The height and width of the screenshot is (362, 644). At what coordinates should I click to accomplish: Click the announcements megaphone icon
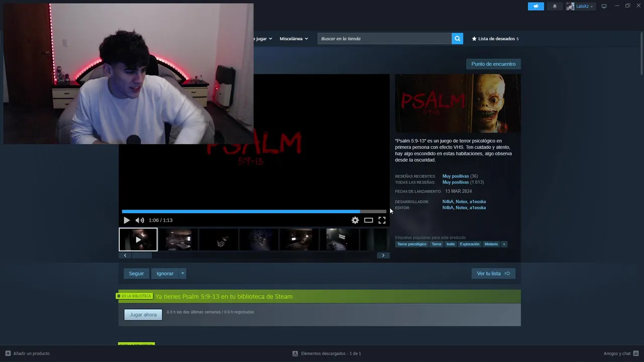pyautogui.click(x=536, y=6)
